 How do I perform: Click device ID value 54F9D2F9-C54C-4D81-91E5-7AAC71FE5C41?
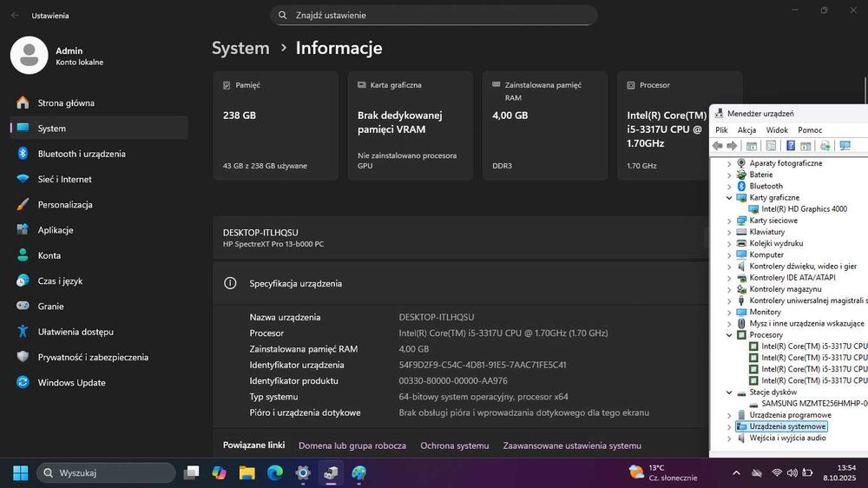click(482, 365)
